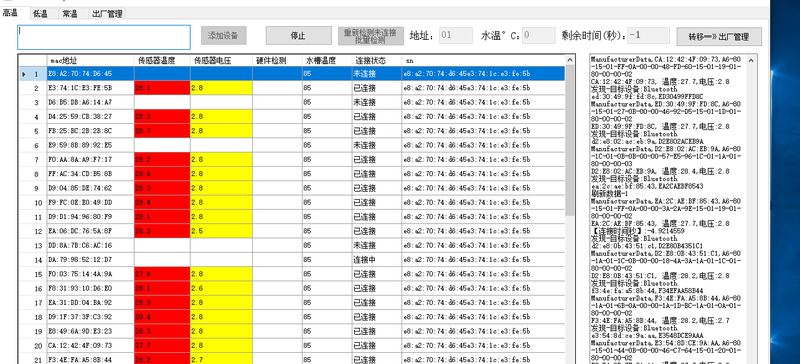800x364 pixels.
Task: Select mac cell EA:06:DC:76:5A:8F
Action: pos(90,231)
